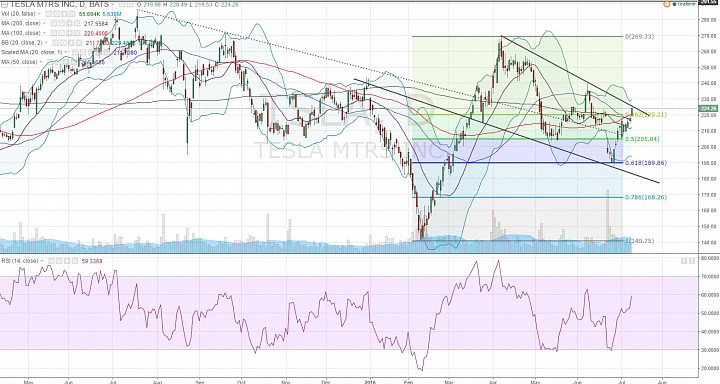Image resolution: width=720 pixels, height=384 pixels.
Task: Collapse the chart legend with the top-left box icon
Action: 5,5
